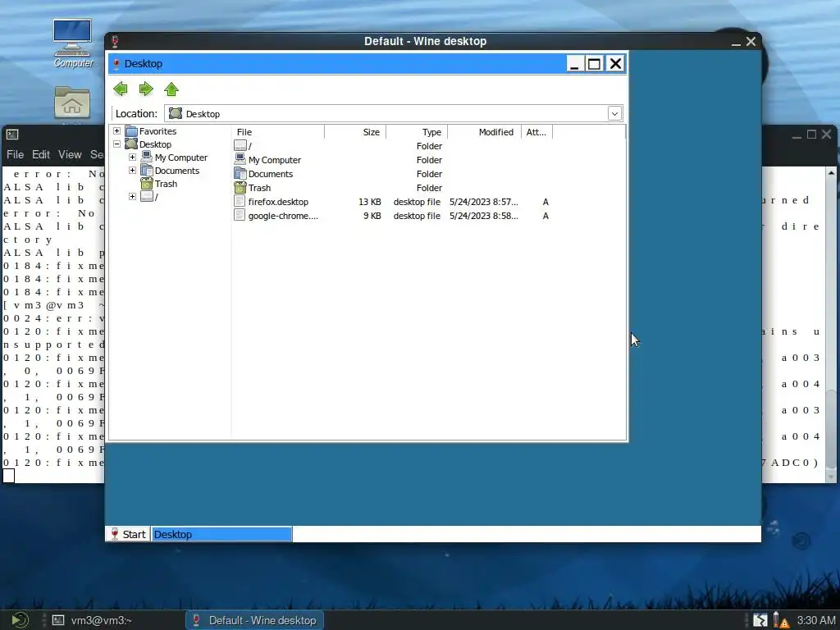Sort by the Modified column header
The height and width of the screenshot is (630, 840).
[x=484, y=132]
